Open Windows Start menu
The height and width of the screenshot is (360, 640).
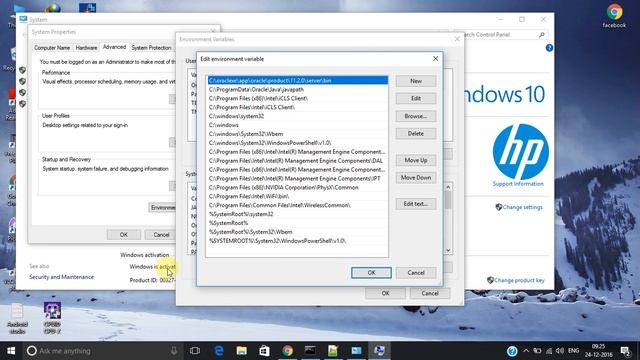[11, 351]
